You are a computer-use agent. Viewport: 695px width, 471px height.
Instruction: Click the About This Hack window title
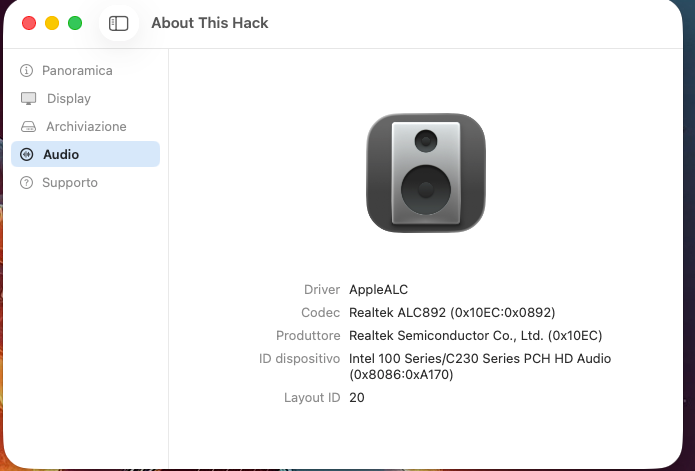pos(210,23)
